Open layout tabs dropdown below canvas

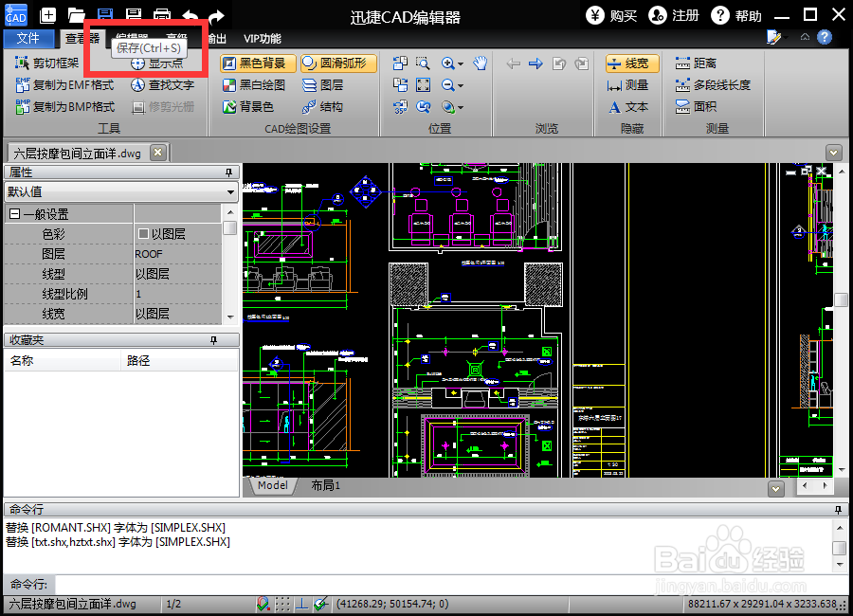point(776,489)
